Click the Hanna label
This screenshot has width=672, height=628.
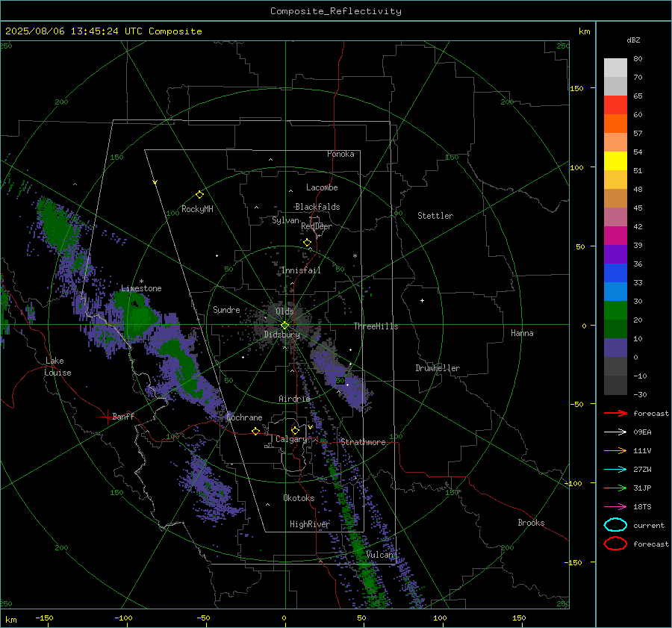tap(522, 333)
